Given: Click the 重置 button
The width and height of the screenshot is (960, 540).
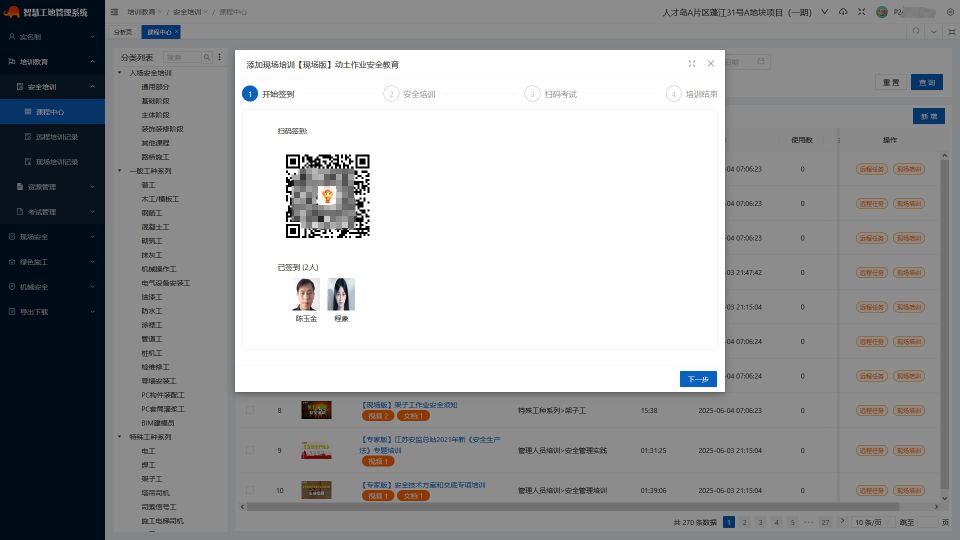Looking at the screenshot, I should click(891, 82).
